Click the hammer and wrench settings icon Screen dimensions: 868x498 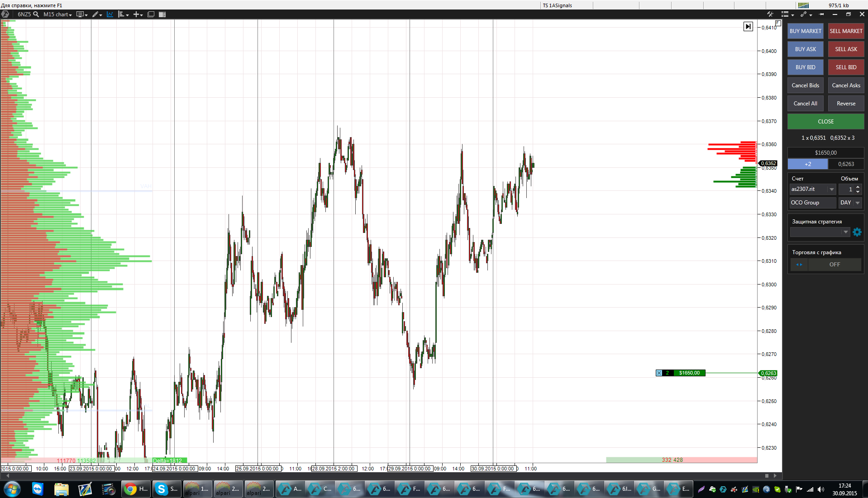click(770, 14)
